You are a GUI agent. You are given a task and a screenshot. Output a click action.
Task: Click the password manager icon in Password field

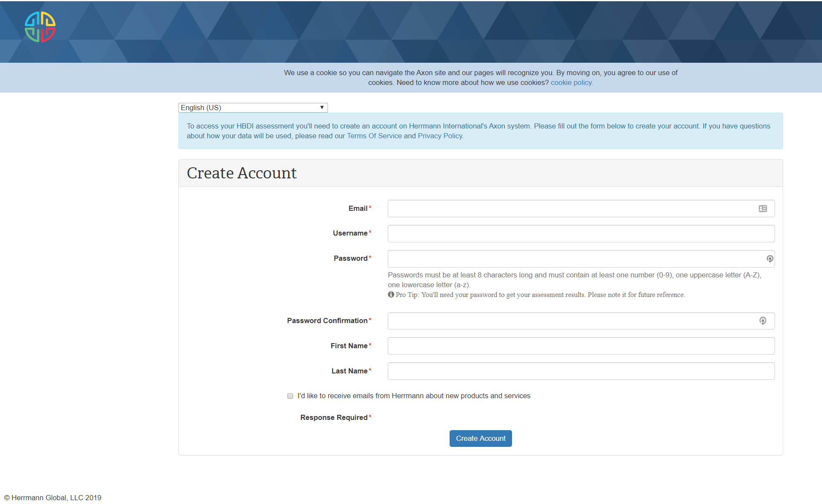(x=769, y=259)
